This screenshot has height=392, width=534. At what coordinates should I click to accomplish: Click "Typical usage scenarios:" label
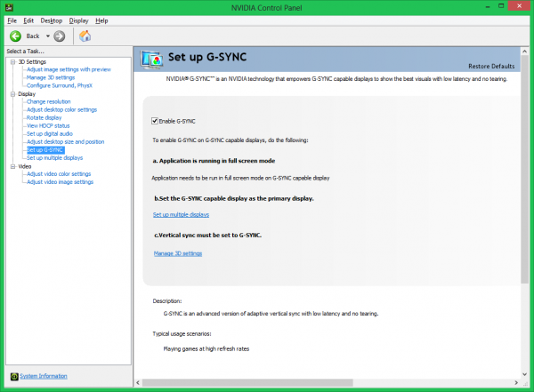[x=182, y=334]
